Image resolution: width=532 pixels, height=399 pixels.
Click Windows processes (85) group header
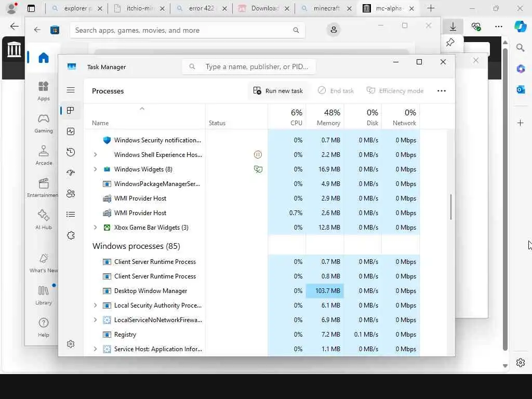coord(136,246)
